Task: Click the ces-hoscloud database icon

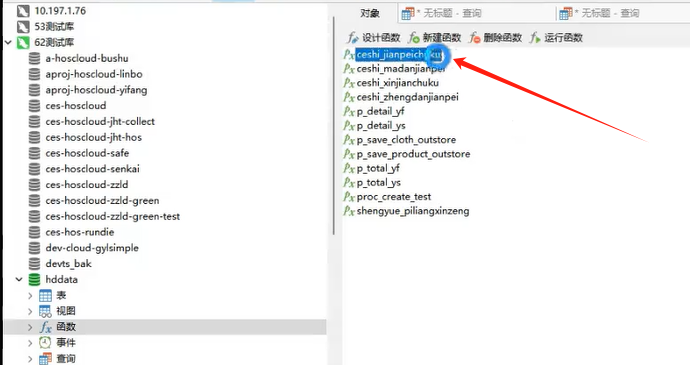Action: point(34,106)
